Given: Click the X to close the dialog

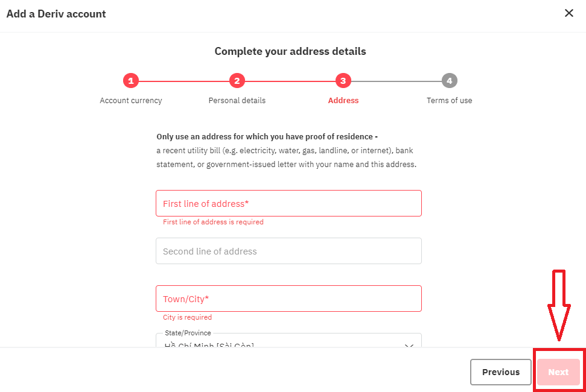Looking at the screenshot, I should coord(568,13).
